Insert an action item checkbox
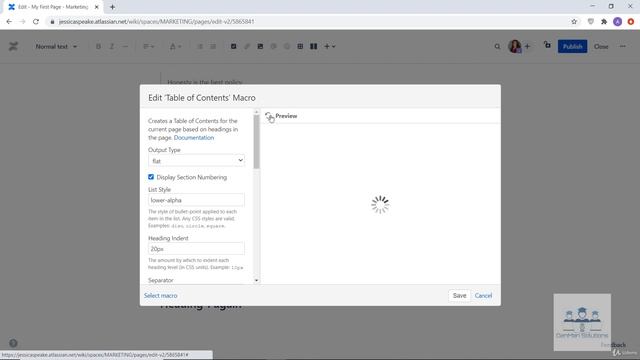This screenshot has height=360, width=640. (233, 47)
